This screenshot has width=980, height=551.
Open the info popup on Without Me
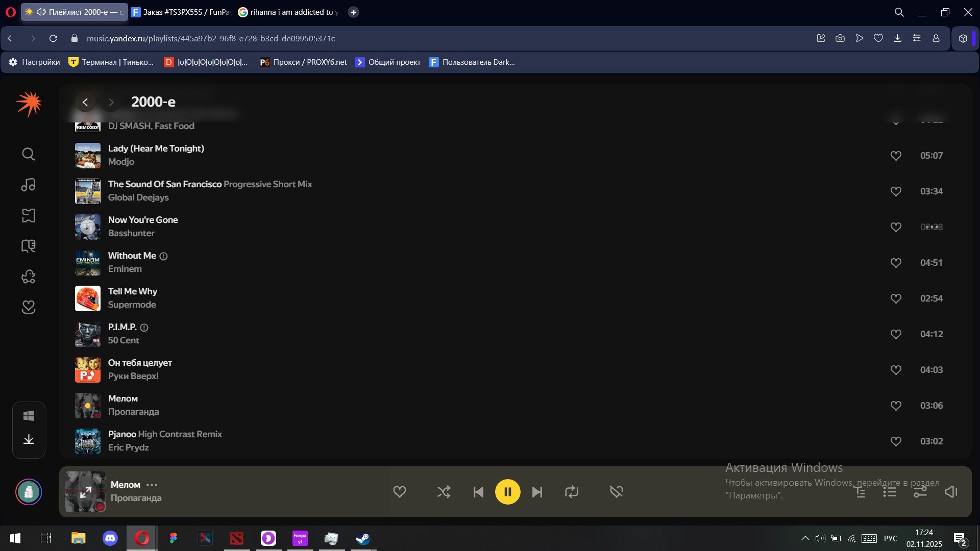tap(163, 256)
